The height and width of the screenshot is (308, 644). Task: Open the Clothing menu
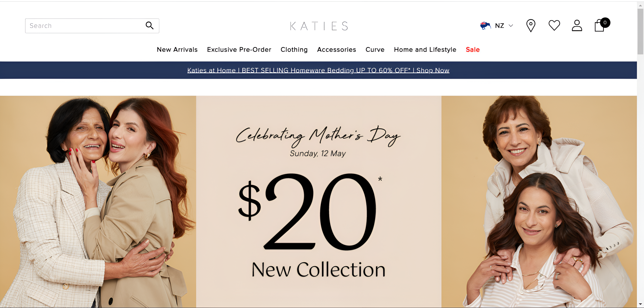(294, 50)
